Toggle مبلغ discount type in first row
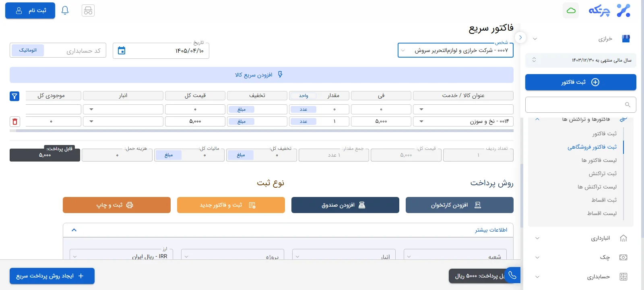This screenshot has width=644, height=290. [x=242, y=110]
